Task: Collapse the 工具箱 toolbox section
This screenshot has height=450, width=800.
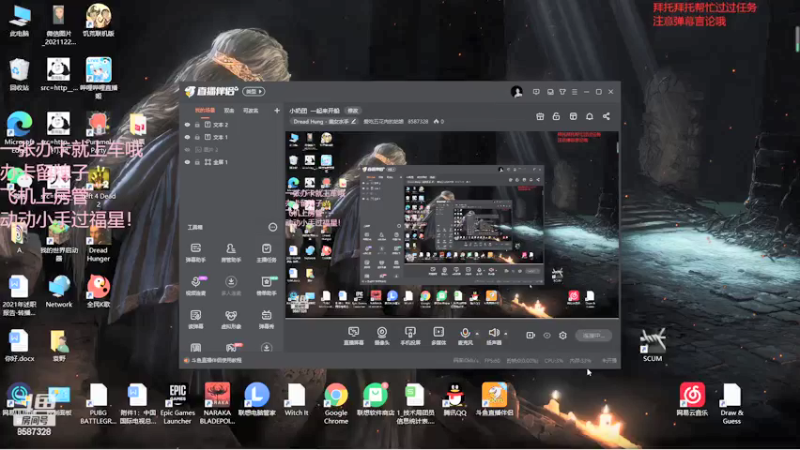Action: pos(272,227)
